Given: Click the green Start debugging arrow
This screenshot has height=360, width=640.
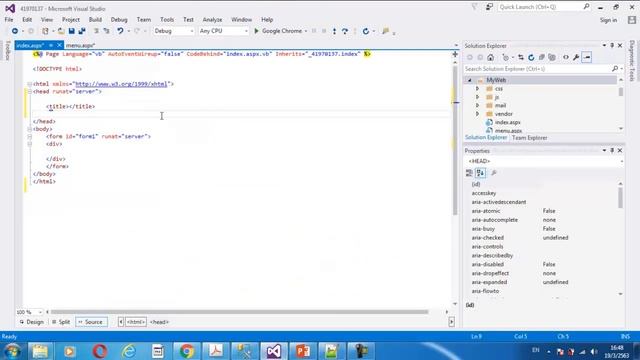Looking at the screenshot, I should click(x=256, y=31).
